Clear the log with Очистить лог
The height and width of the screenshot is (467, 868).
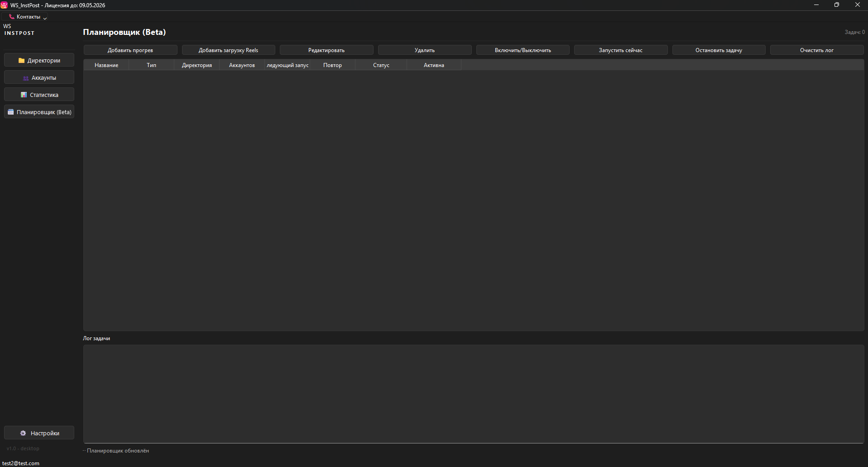pos(816,50)
